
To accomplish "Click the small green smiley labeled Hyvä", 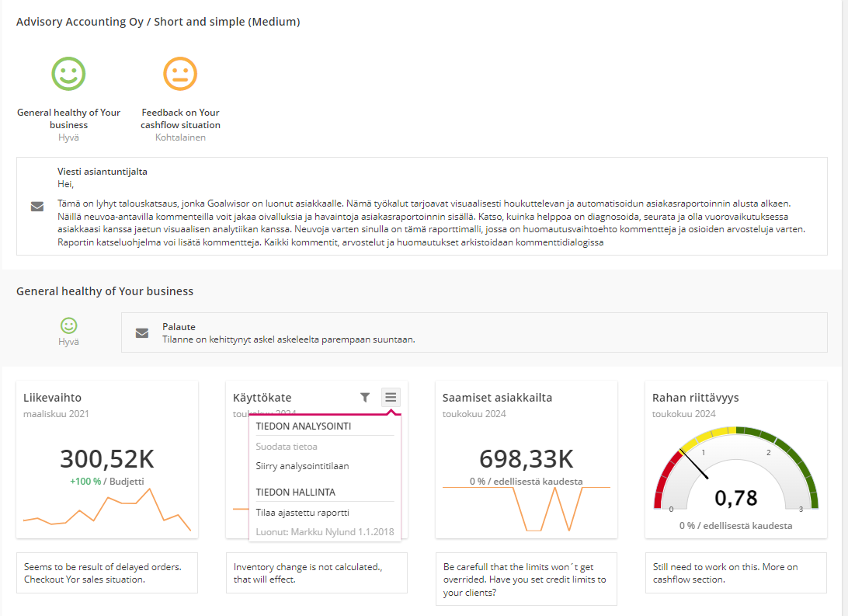I will click(x=69, y=326).
